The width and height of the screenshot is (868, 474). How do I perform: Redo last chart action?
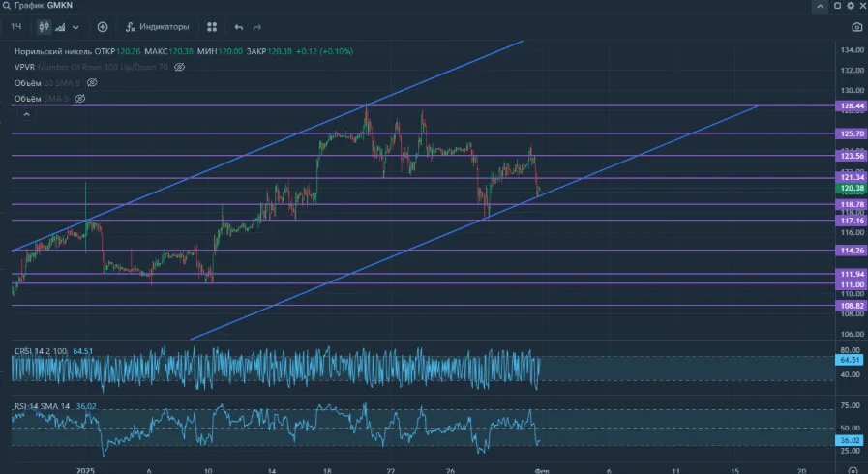pos(256,27)
